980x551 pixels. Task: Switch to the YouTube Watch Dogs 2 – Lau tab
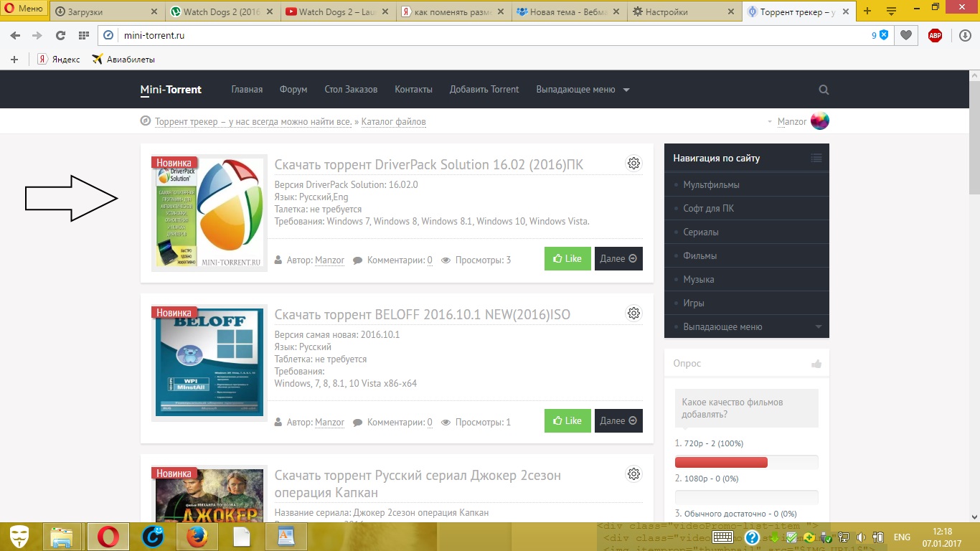pos(338,11)
